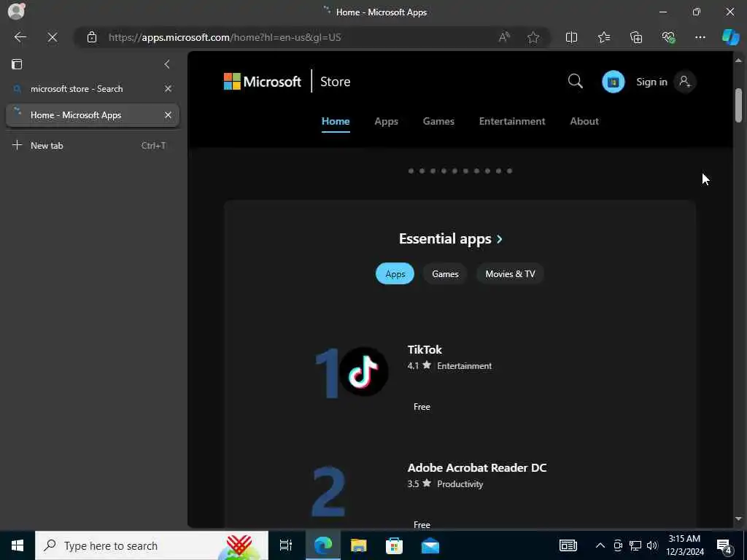Image resolution: width=747 pixels, height=560 pixels.
Task: Open News and interests widget
Action: (x=568, y=545)
